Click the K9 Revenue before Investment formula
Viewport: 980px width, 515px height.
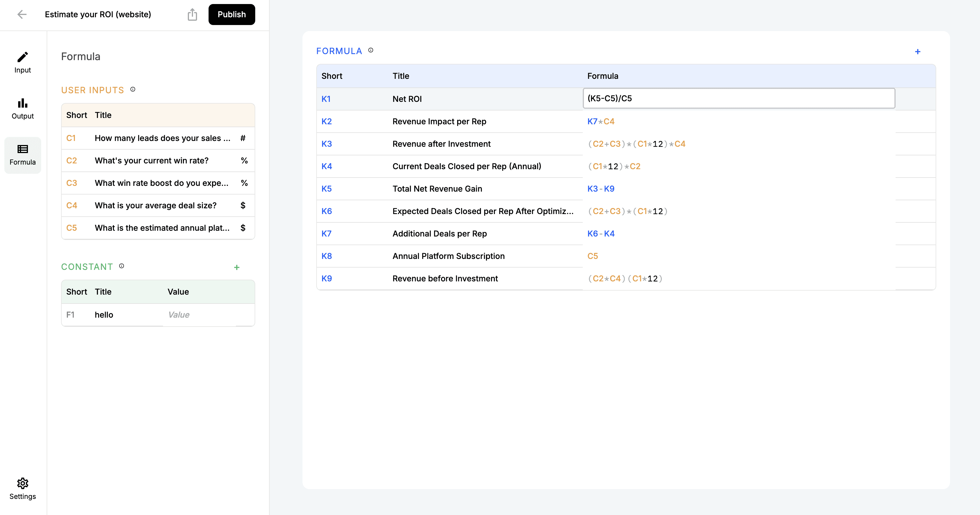coord(625,279)
